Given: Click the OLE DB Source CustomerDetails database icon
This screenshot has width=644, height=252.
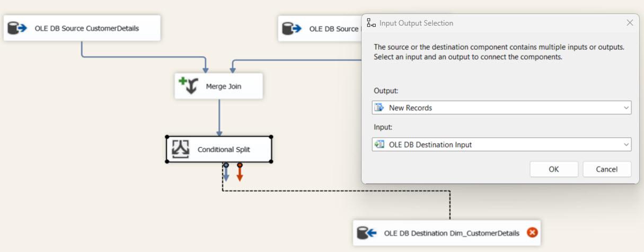Looking at the screenshot, I should tap(17, 29).
